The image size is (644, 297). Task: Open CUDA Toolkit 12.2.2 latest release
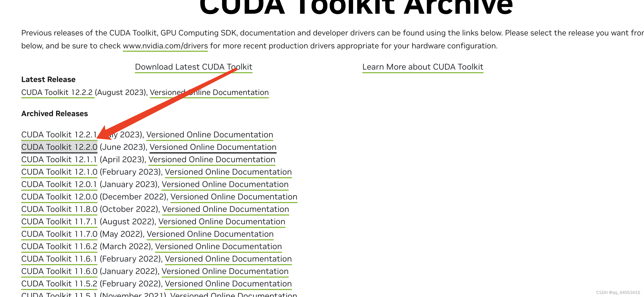pos(57,93)
